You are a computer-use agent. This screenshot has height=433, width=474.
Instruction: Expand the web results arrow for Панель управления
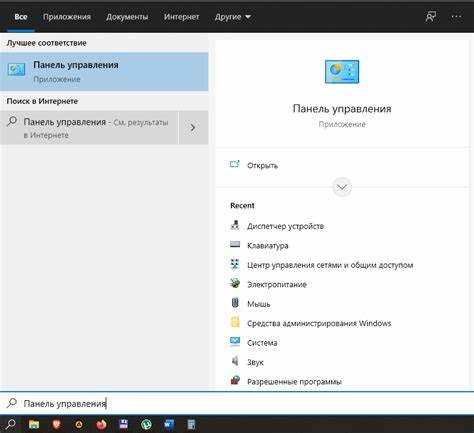193,128
